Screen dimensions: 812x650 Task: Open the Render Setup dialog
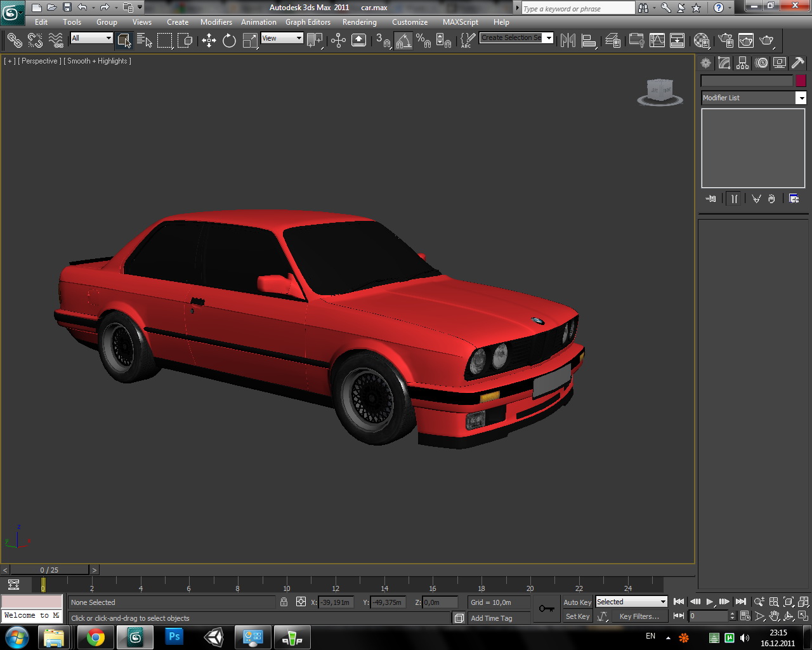coord(726,41)
